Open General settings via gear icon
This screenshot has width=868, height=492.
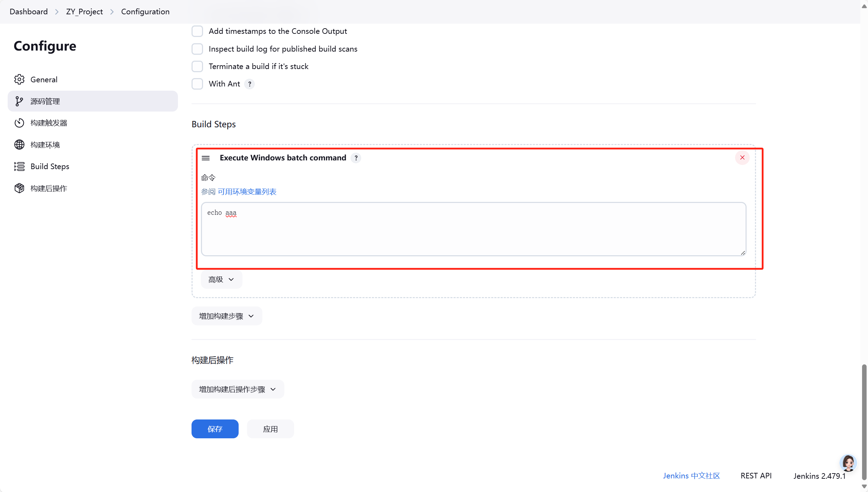[x=20, y=79]
